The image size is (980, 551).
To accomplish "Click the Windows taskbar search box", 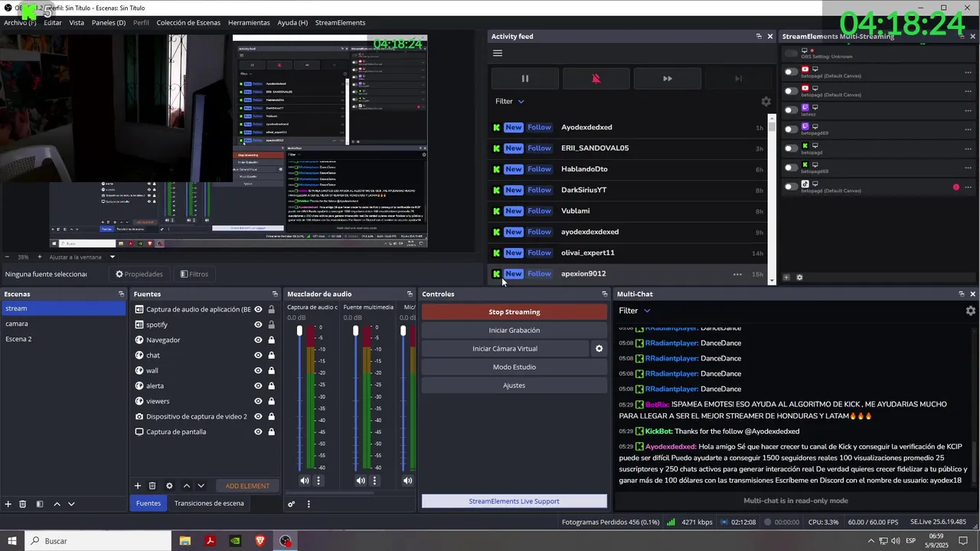I will click(x=98, y=541).
